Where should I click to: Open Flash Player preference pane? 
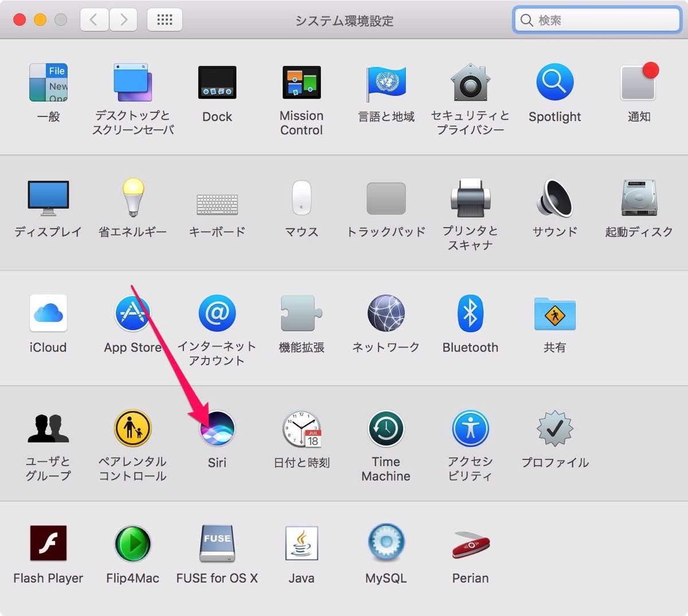[48, 543]
